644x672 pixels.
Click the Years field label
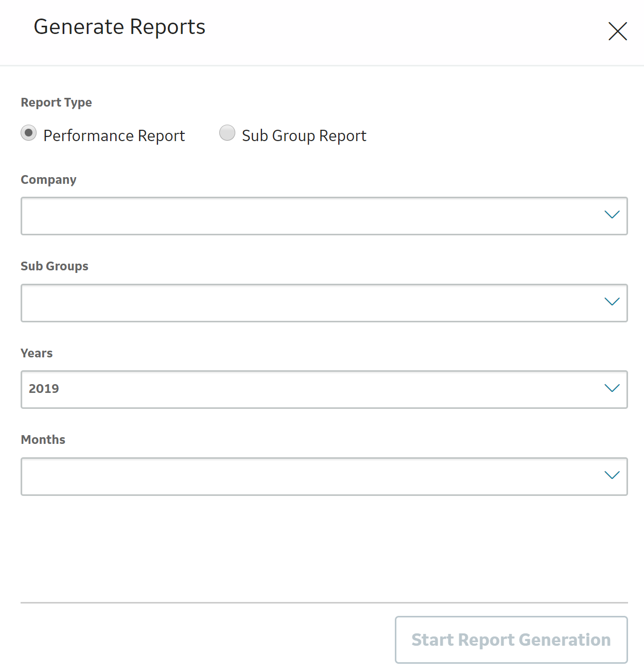(x=37, y=353)
